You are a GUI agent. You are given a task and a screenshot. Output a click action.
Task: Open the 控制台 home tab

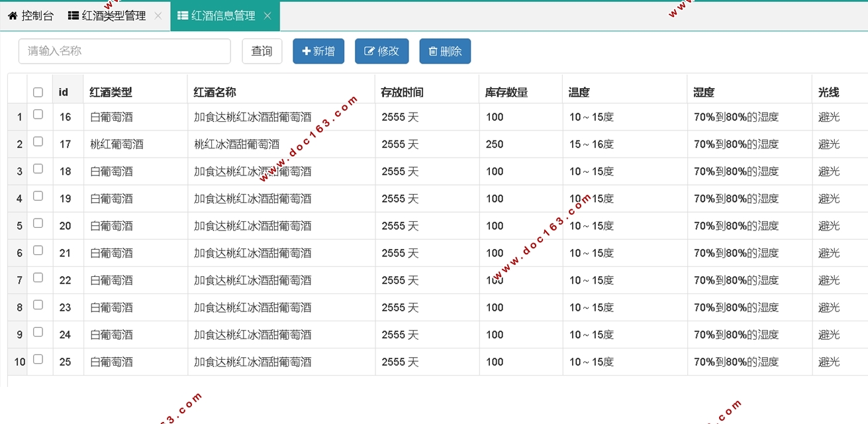(30, 16)
